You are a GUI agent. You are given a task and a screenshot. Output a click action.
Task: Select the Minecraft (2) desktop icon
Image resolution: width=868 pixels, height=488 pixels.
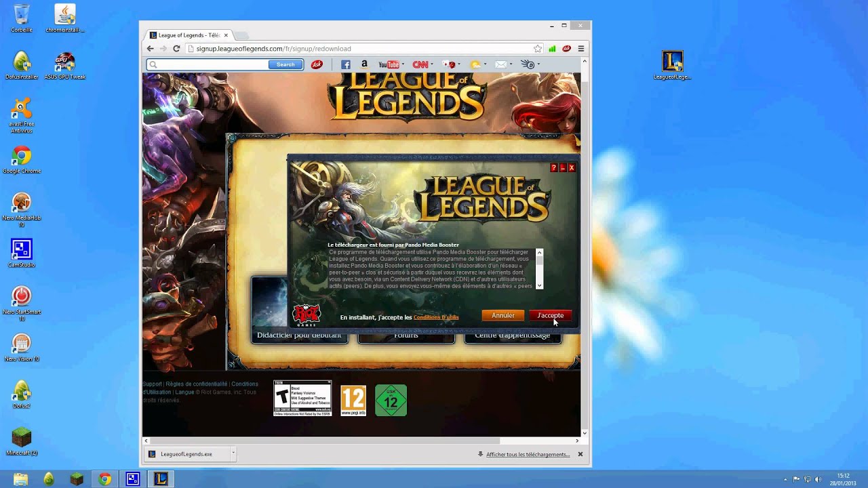(22, 441)
